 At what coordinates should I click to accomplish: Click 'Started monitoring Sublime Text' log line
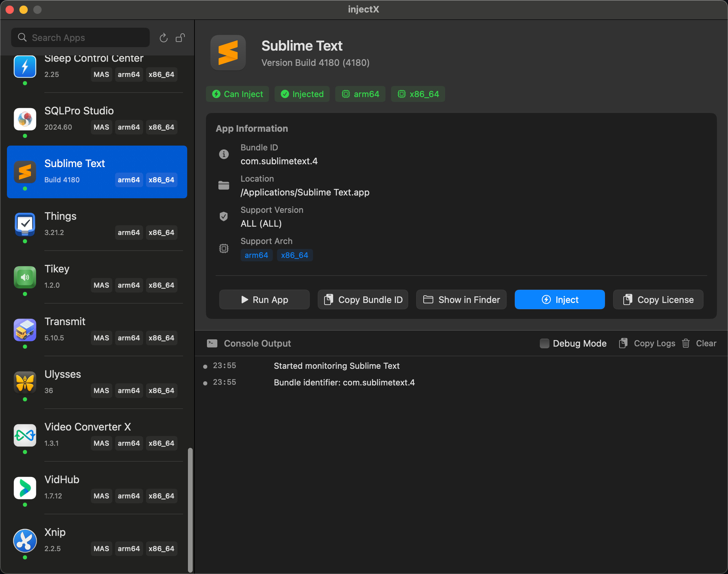(x=337, y=366)
